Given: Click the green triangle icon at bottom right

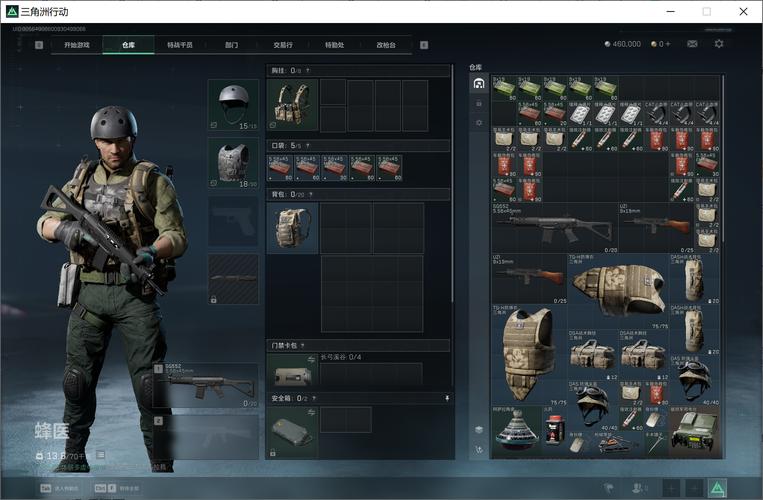Looking at the screenshot, I should click(x=717, y=488).
